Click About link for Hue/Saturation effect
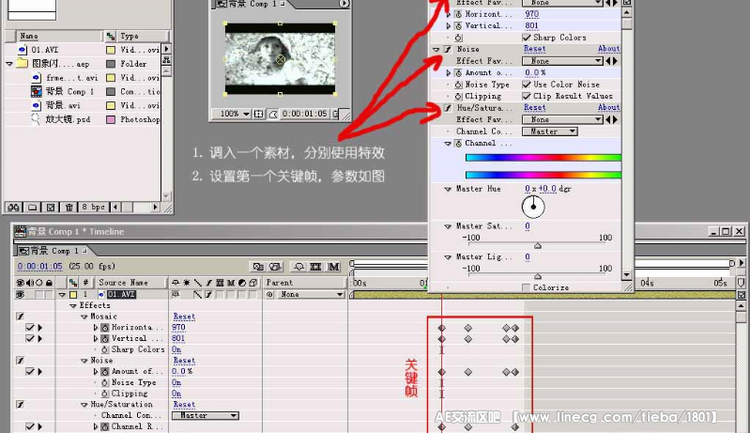750x433 pixels. 608,108
